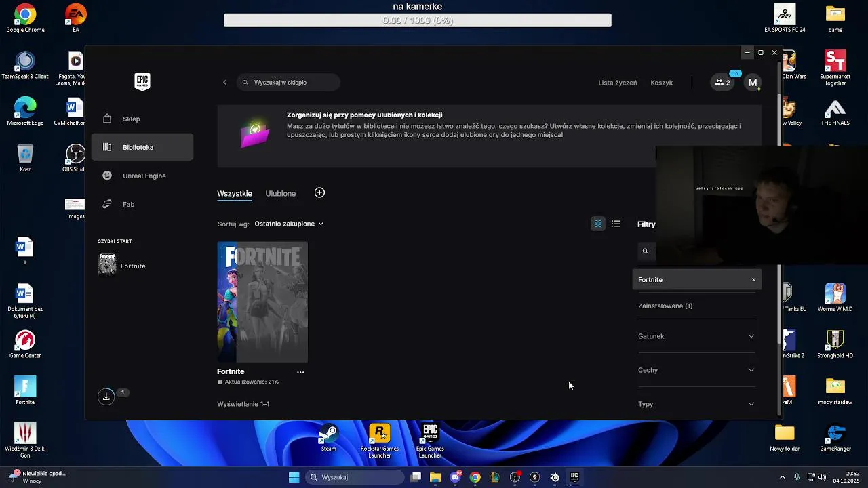868x488 pixels.
Task: Open Lista życzeń
Action: 617,83
